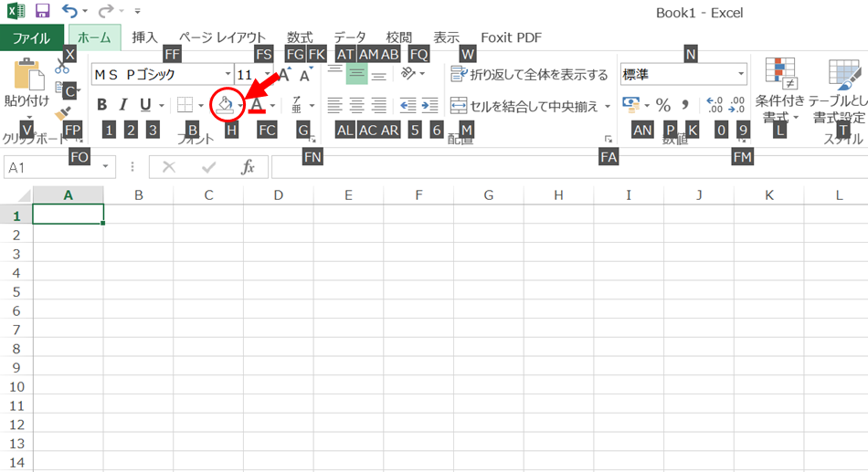Select the active cell A1
This screenshot has width=868, height=472.
[x=69, y=215]
